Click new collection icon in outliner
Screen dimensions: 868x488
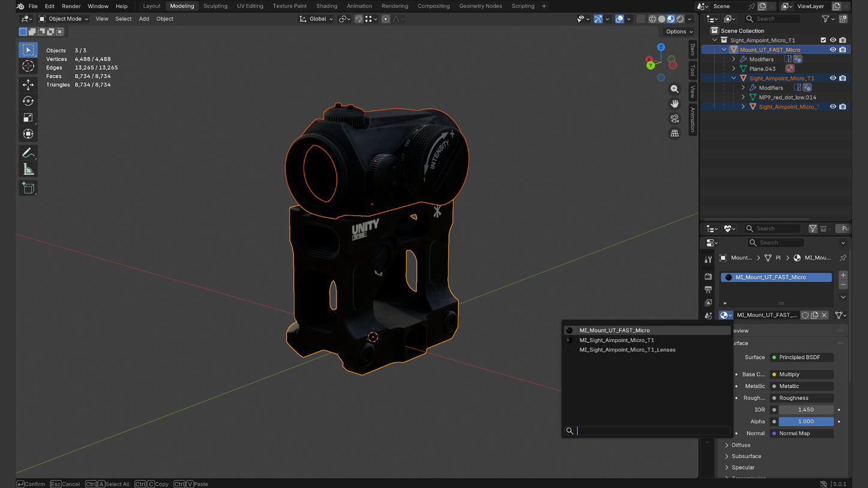coord(843,19)
